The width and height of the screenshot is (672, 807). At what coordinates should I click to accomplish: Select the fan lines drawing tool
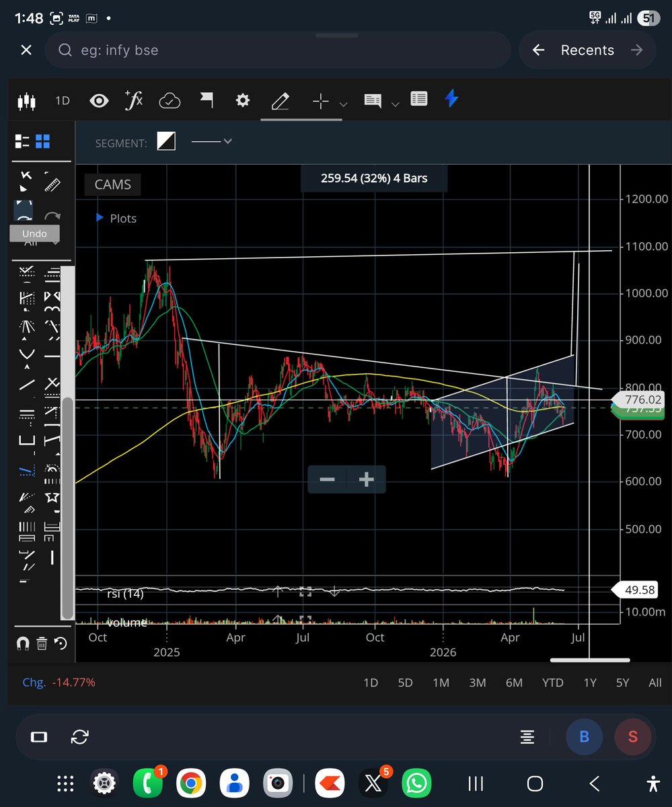27,328
